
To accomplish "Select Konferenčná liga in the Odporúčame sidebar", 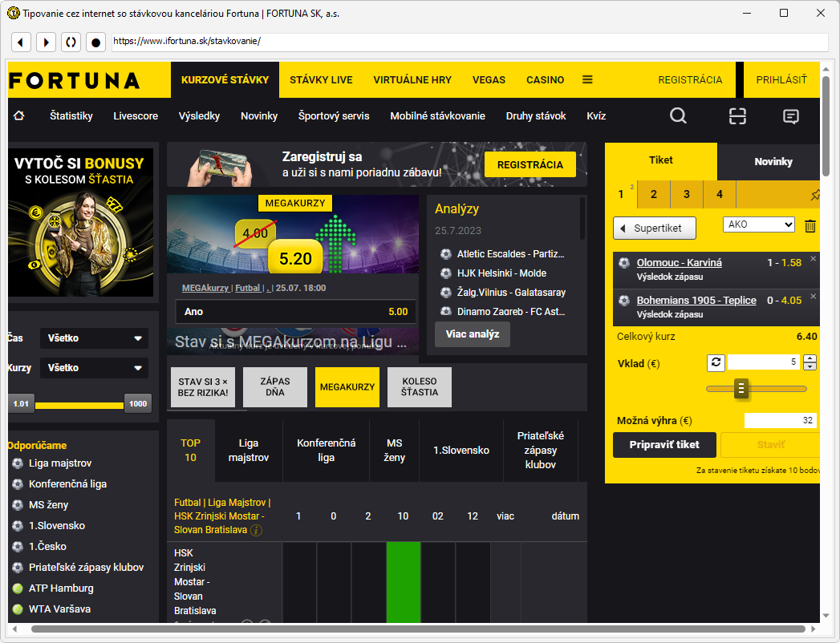I will click(x=67, y=484).
